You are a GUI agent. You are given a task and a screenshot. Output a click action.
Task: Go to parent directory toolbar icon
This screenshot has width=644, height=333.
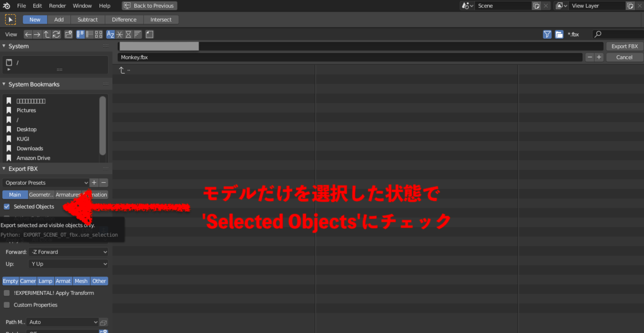[47, 34]
